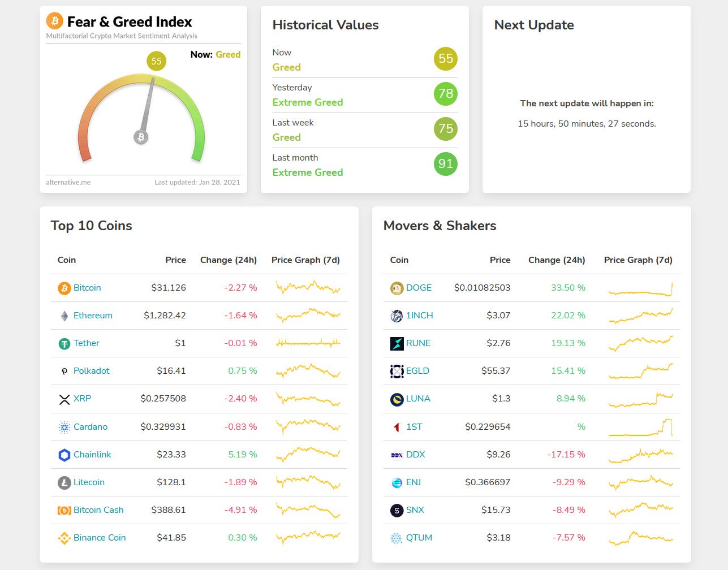Click the ENJ icon

coord(397,482)
